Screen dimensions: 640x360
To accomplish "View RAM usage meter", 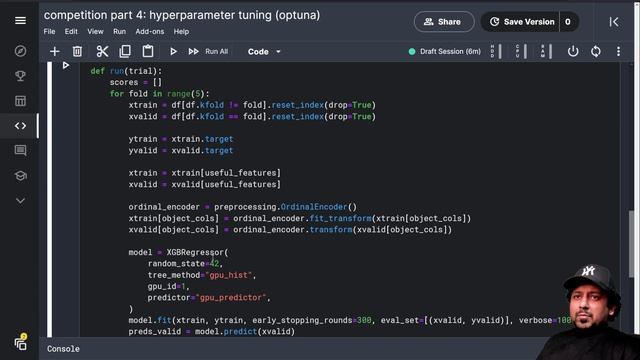I will [546, 51].
